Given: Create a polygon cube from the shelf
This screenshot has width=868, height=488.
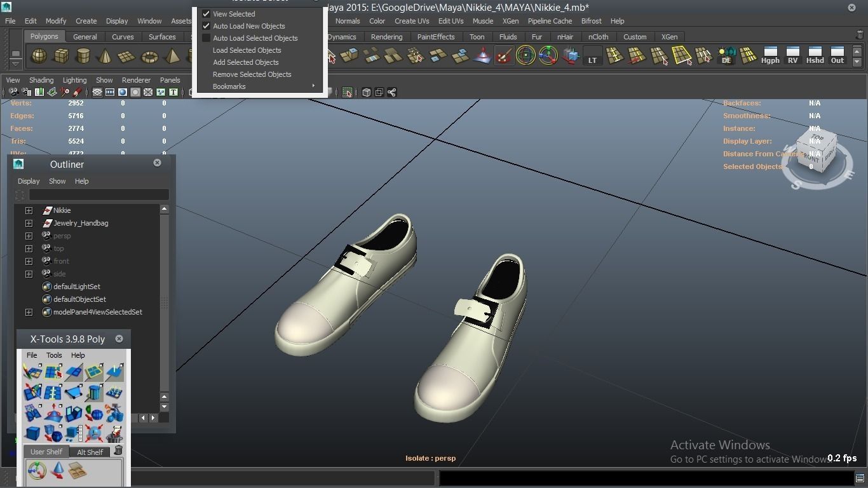Looking at the screenshot, I should 61,57.
